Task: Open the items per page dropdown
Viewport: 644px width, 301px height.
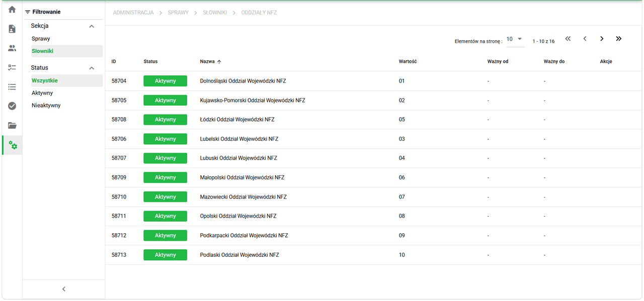Action: click(x=515, y=39)
